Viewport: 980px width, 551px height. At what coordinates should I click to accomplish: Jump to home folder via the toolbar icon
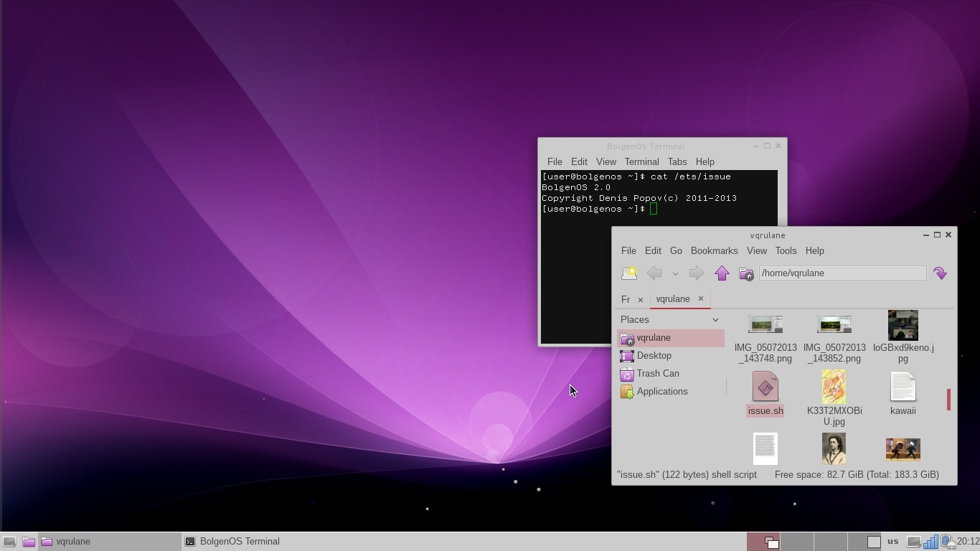pyautogui.click(x=746, y=273)
